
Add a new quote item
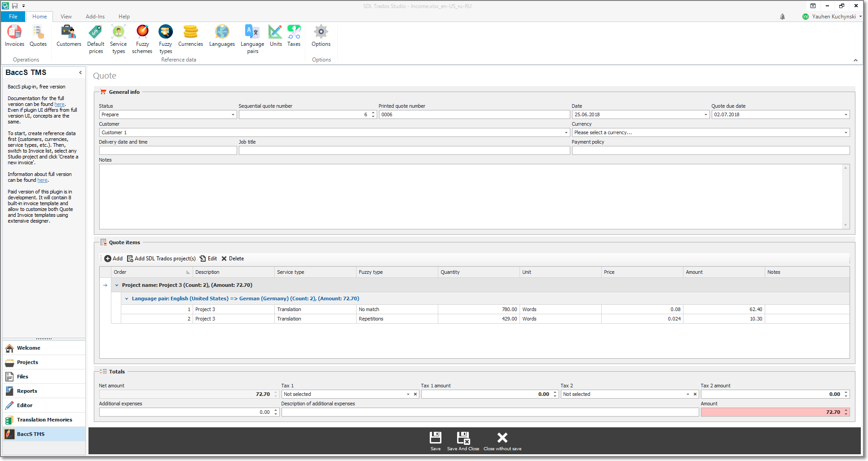(x=113, y=259)
